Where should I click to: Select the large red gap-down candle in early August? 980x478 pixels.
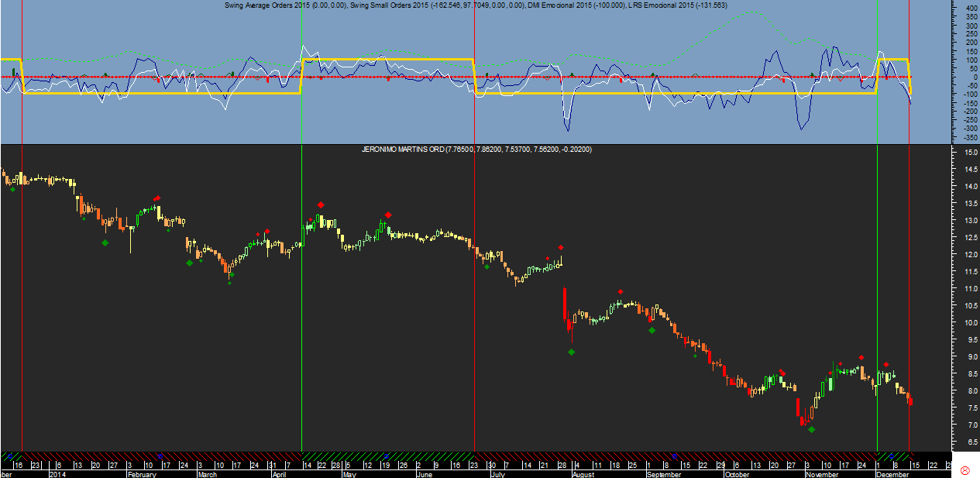pos(565,304)
